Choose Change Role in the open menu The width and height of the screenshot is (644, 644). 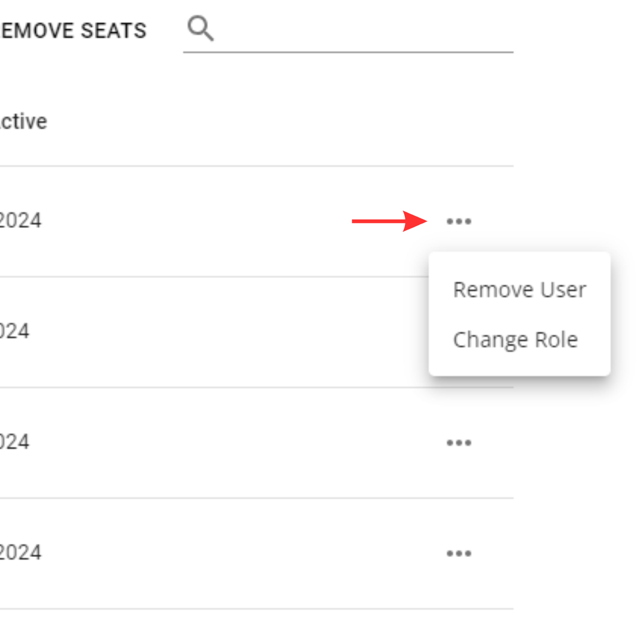click(x=515, y=339)
